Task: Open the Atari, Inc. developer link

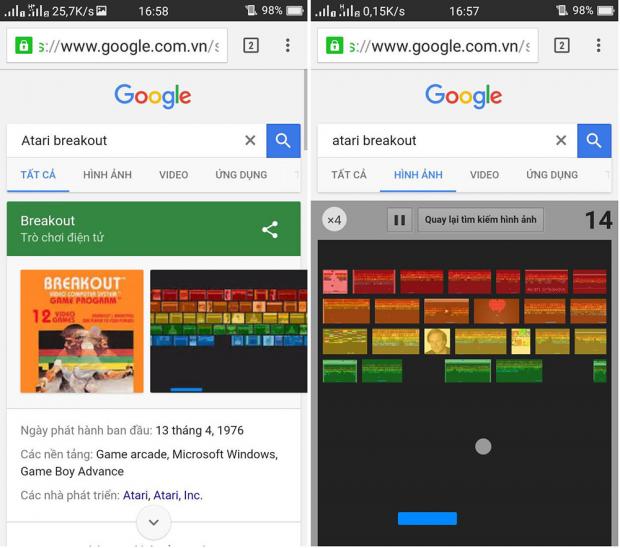Action: (178, 495)
